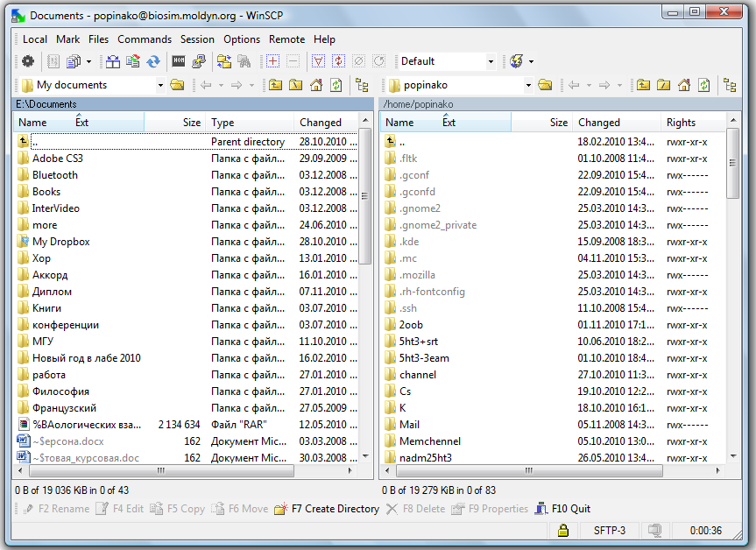Open the Commands menu

[145, 39]
